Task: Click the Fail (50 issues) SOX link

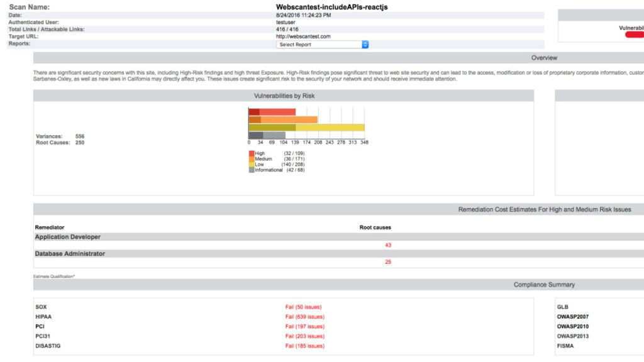Action: click(302, 307)
